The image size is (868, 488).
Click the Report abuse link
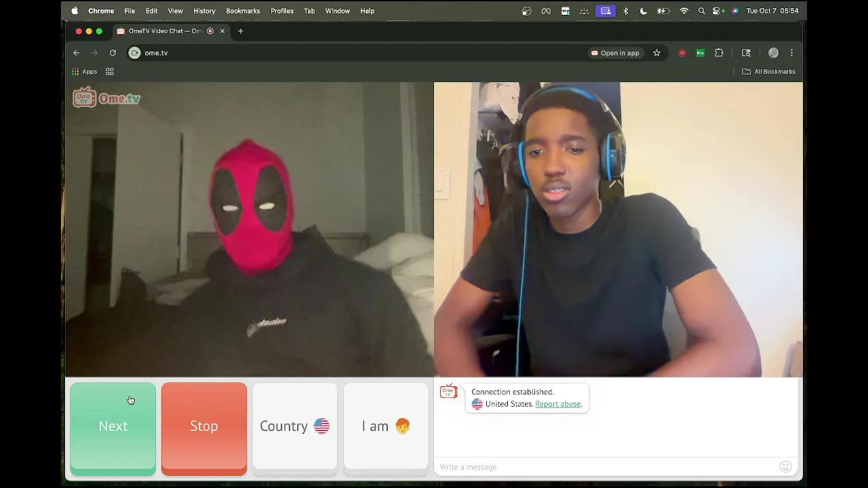pos(558,404)
